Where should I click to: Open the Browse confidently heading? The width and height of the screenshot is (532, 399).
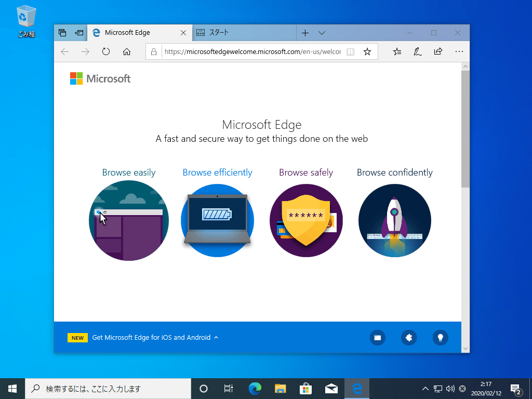[x=395, y=172]
